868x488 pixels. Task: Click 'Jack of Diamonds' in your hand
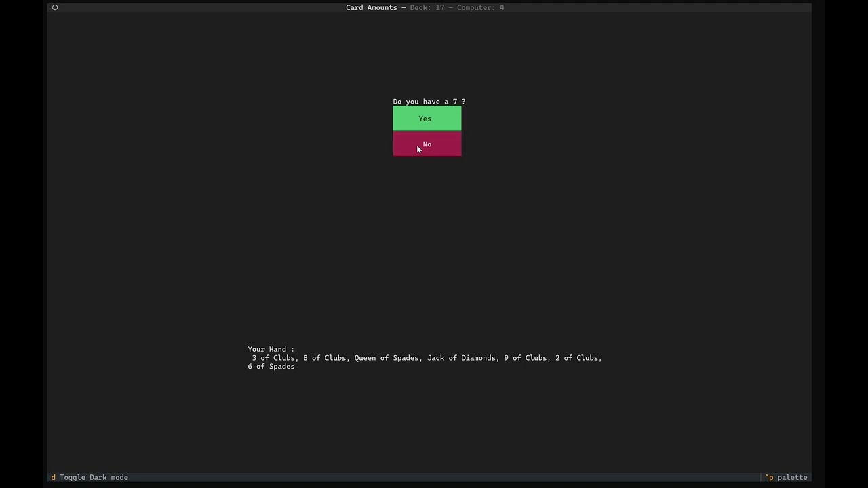point(461,358)
